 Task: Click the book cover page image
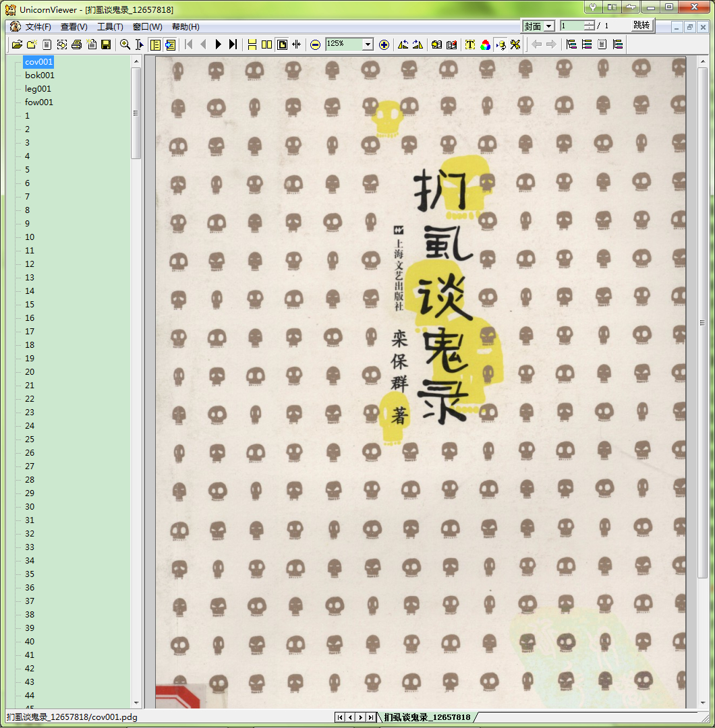pos(420,383)
